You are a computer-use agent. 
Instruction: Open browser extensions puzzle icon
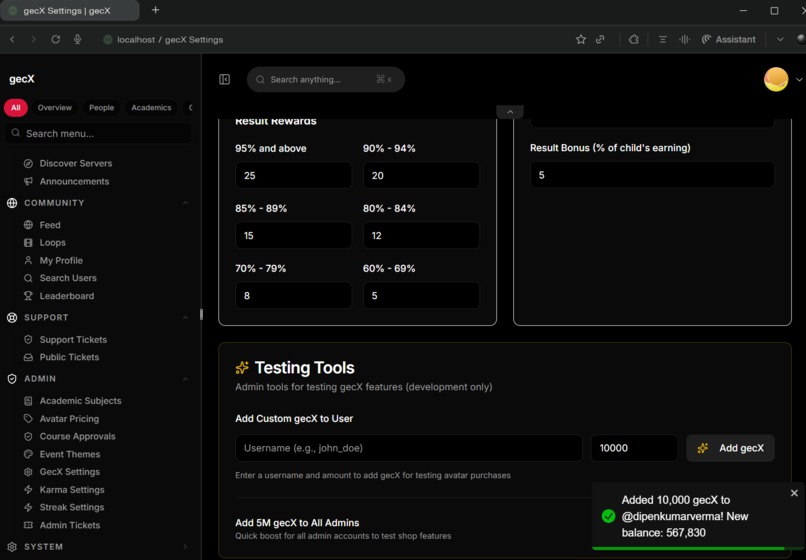click(633, 40)
